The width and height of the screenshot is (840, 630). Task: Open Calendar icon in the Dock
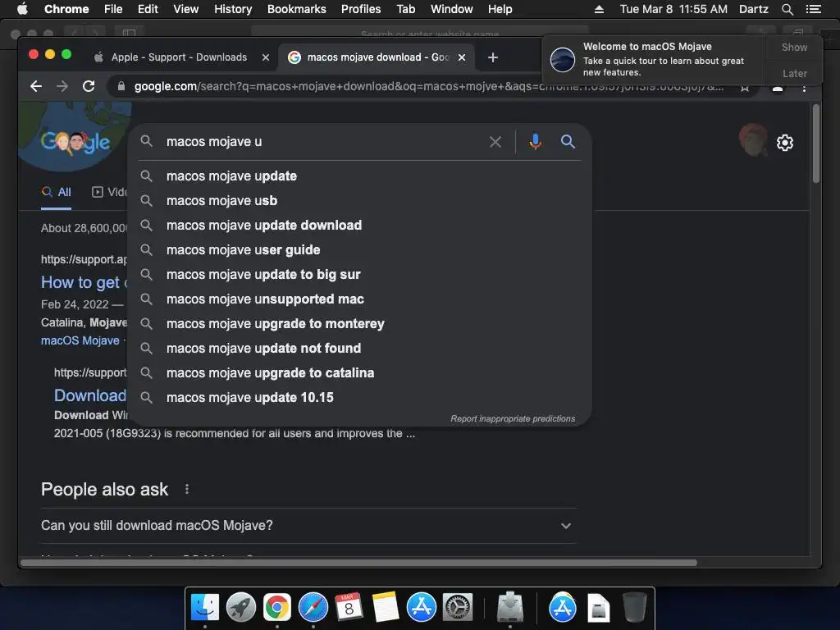point(349,608)
